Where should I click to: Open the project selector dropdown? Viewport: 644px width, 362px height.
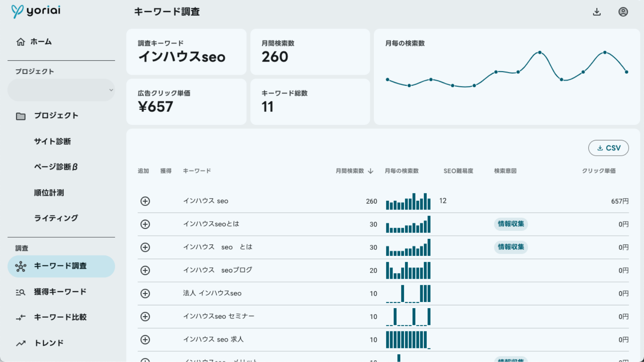tap(61, 90)
